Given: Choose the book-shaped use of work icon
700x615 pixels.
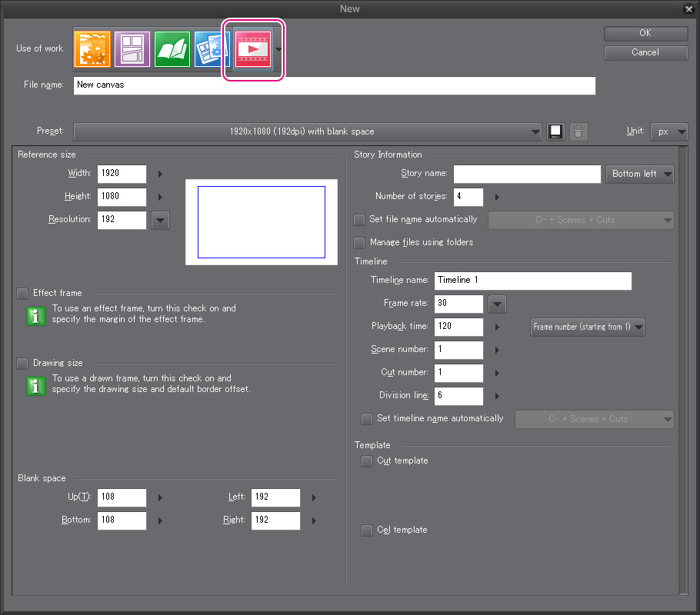Looking at the screenshot, I should coord(172,48).
